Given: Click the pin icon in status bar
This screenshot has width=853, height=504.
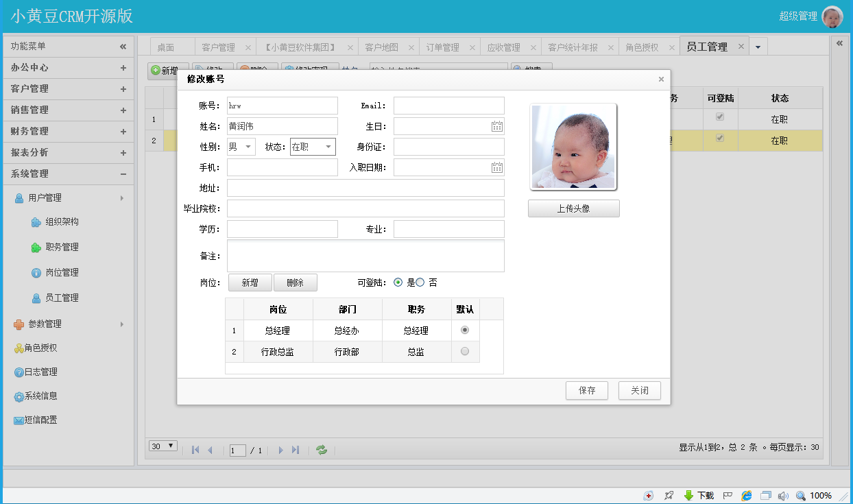Looking at the screenshot, I should [669, 495].
